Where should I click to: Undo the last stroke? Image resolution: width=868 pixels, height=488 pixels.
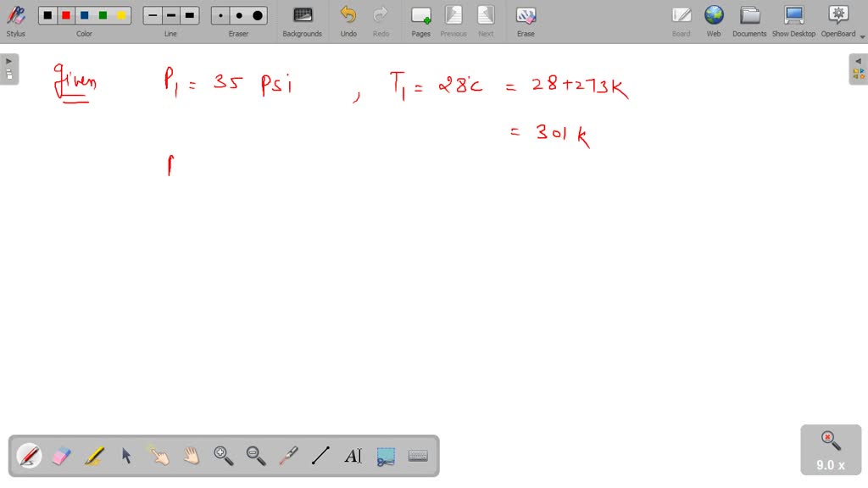[x=348, y=21]
